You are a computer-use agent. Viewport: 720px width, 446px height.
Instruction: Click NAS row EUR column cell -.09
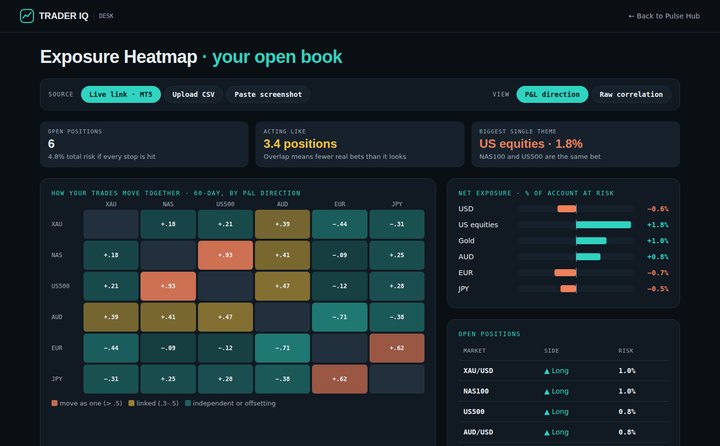point(339,255)
